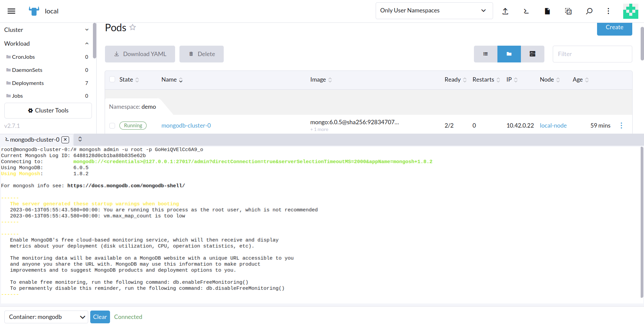Viewport: 644px width, 327px height.
Task: Click the Create button
Action: click(x=614, y=27)
